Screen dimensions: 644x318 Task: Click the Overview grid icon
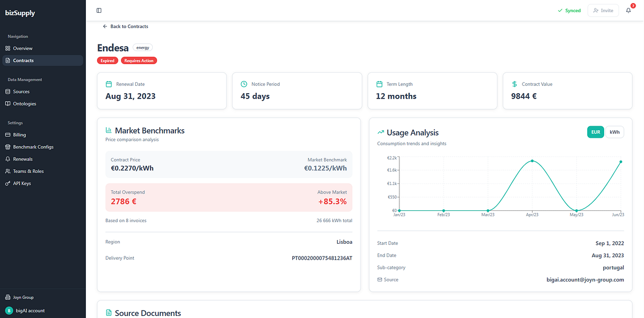8,48
